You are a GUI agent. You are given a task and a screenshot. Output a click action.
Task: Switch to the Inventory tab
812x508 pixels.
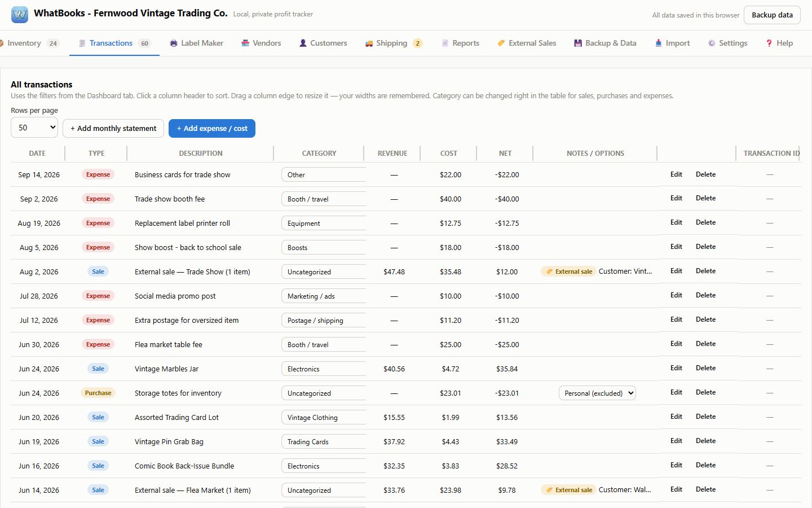29,43
